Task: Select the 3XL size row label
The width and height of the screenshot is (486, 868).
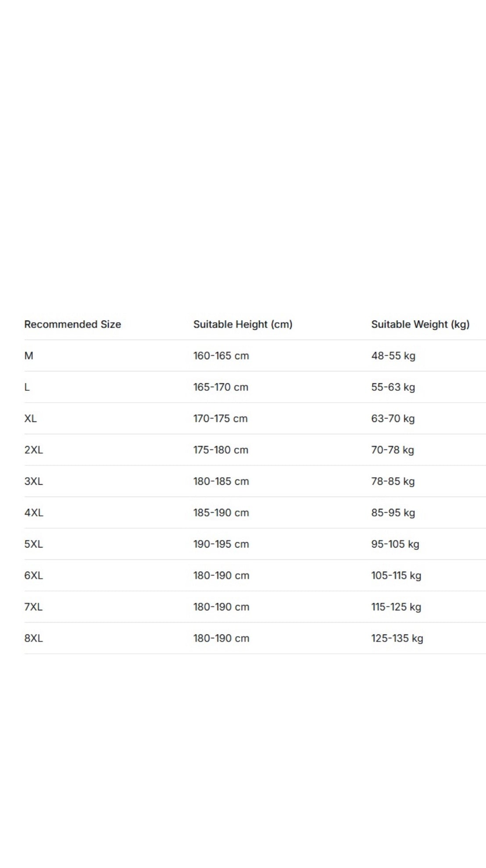Action: coord(34,481)
